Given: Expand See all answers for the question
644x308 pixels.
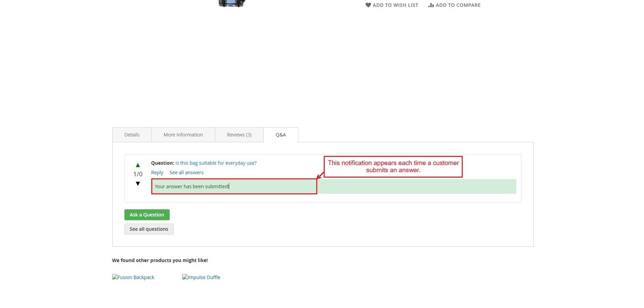Looking at the screenshot, I should tap(186, 173).
